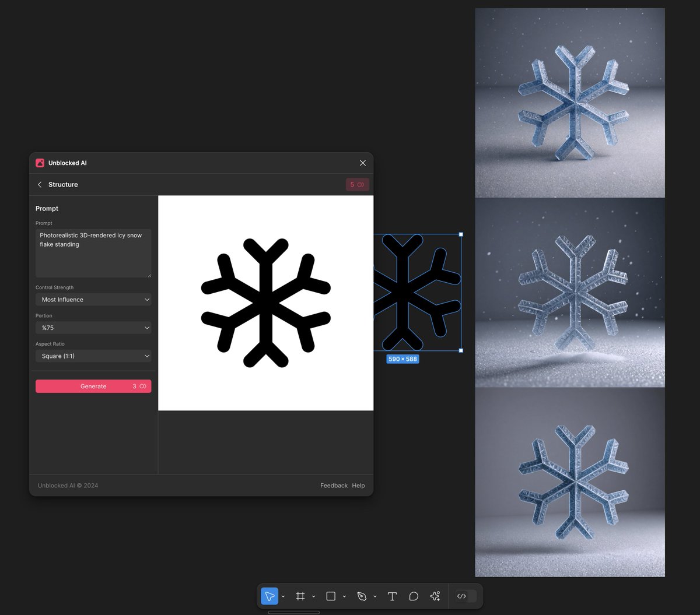The width and height of the screenshot is (700, 615).
Task: Click the bold Prompt section heading
Action: [47, 209]
